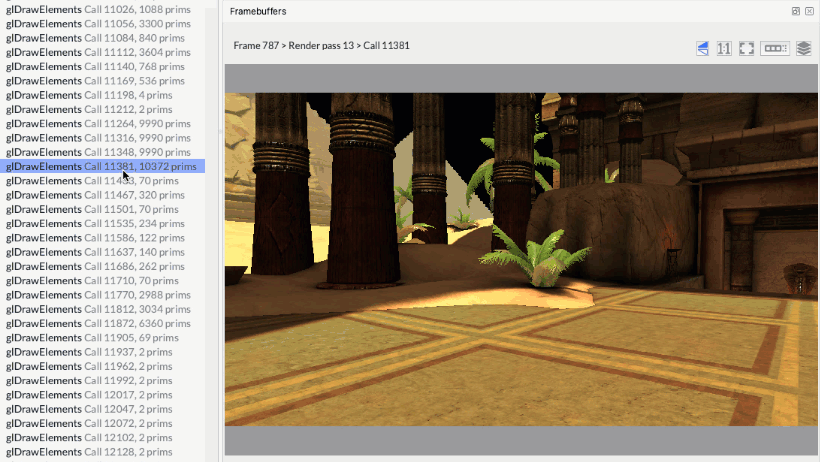
Task: Select glDrawElements Call 11962, 2 prims
Action: [x=89, y=366]
